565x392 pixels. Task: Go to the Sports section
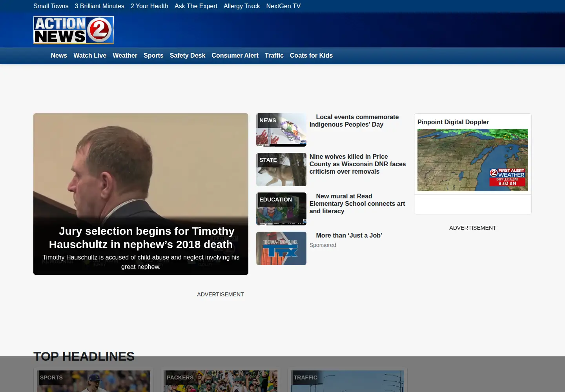(153, 56)
